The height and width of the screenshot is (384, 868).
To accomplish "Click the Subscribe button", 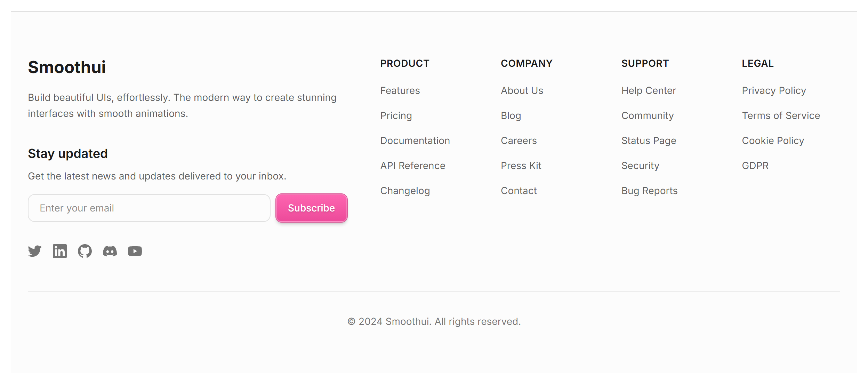I will tap(312, 208).
